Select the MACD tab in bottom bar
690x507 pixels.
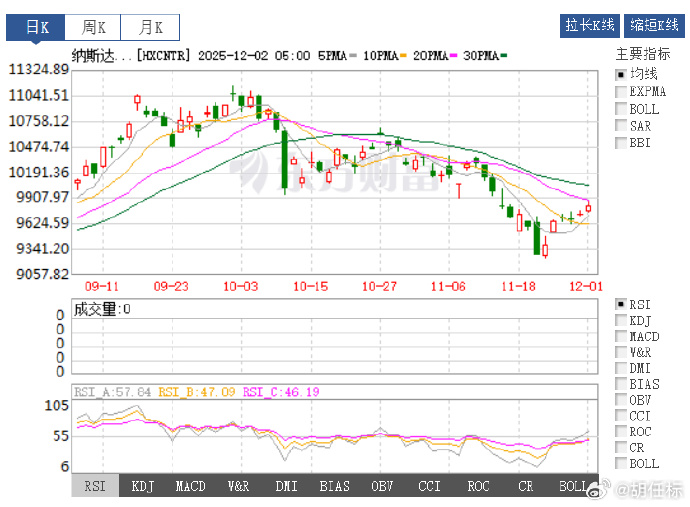point(190,486)
